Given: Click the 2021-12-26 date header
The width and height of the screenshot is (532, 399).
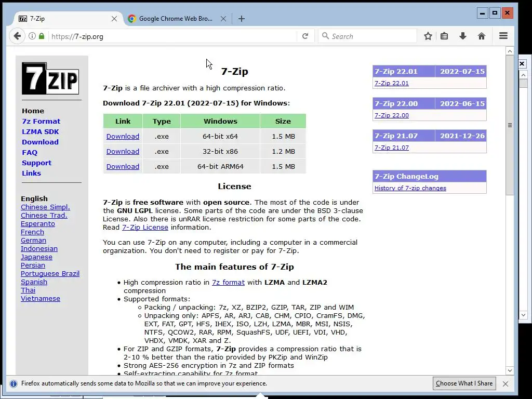Looking at the screenshot, I should [x=462, y=136].
